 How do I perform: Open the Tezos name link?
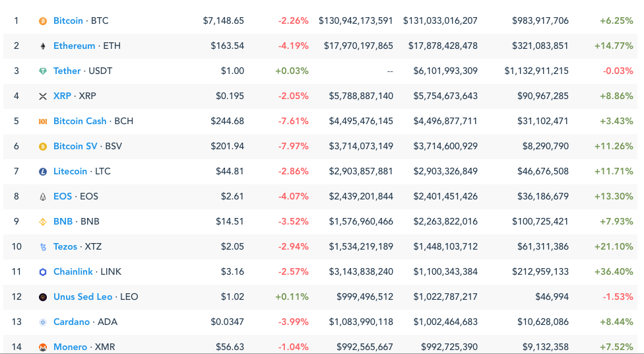(65, 246)
